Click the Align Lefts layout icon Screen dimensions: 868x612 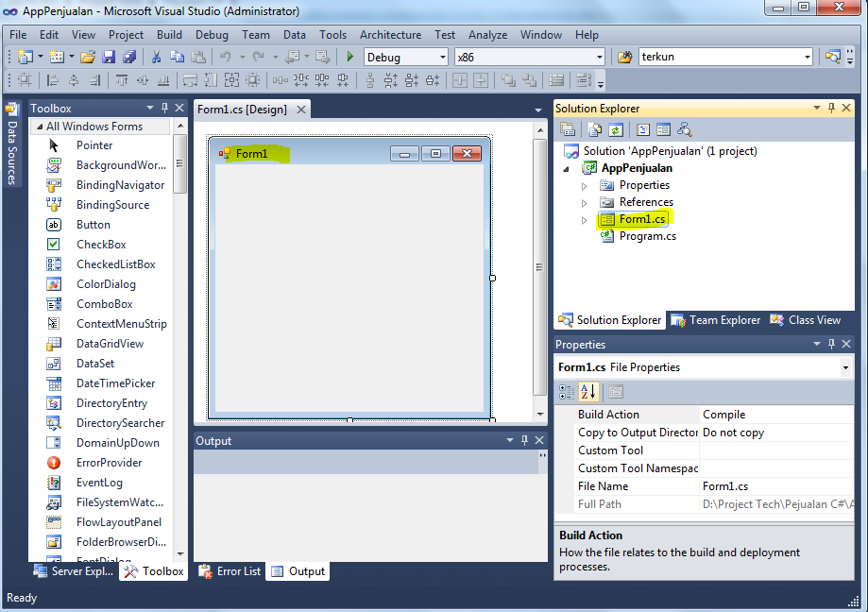click(x=53, y=81)
